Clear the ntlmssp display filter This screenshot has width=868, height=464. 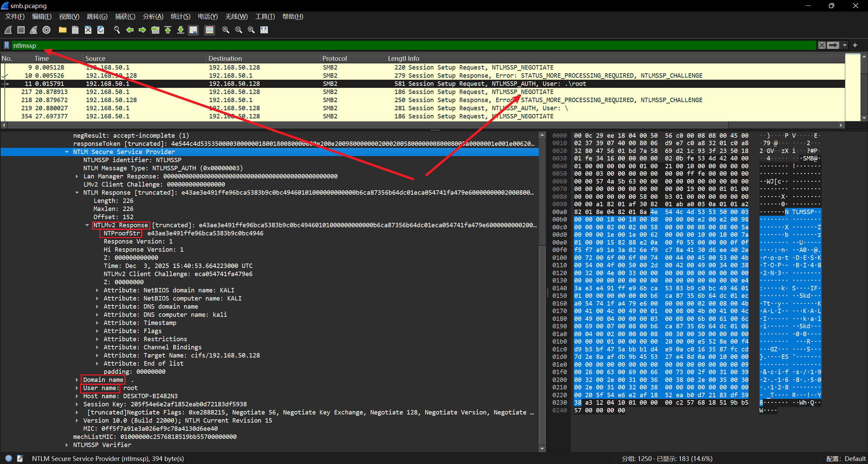(822, 45)
